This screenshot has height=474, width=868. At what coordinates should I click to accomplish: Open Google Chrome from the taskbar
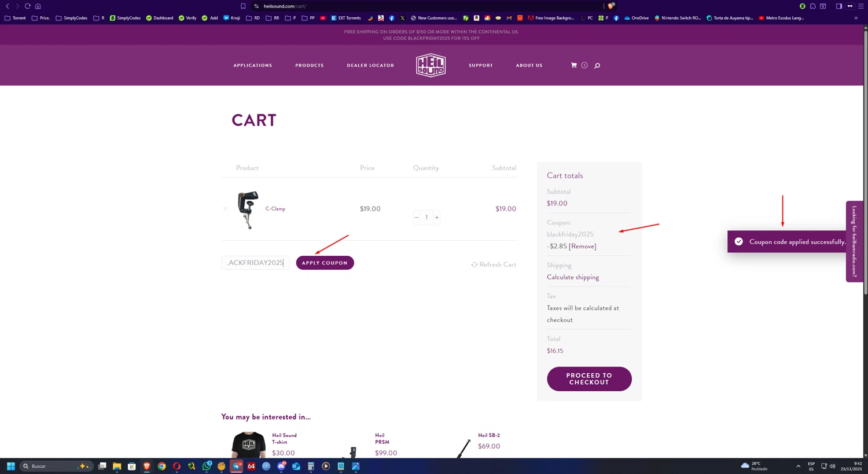tap(161, 466)
